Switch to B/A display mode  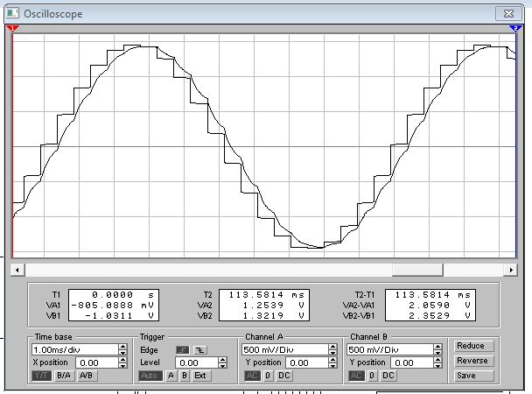64,376
